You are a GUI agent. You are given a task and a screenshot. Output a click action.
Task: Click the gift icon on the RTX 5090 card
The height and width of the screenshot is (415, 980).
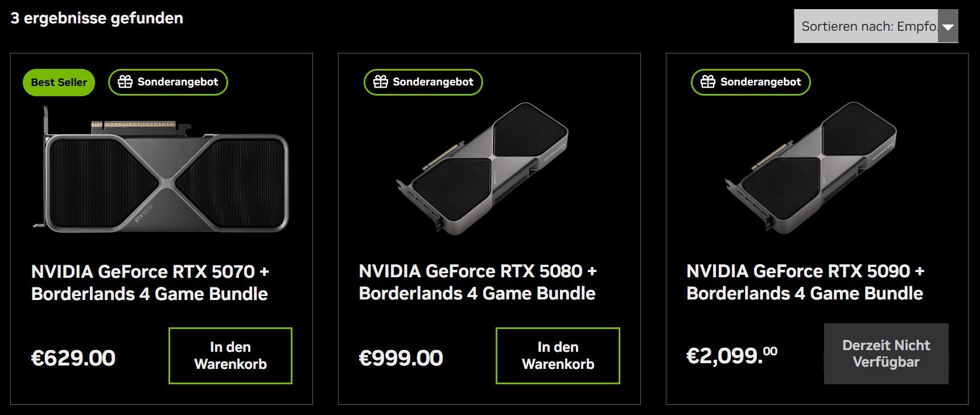[708, 82]
